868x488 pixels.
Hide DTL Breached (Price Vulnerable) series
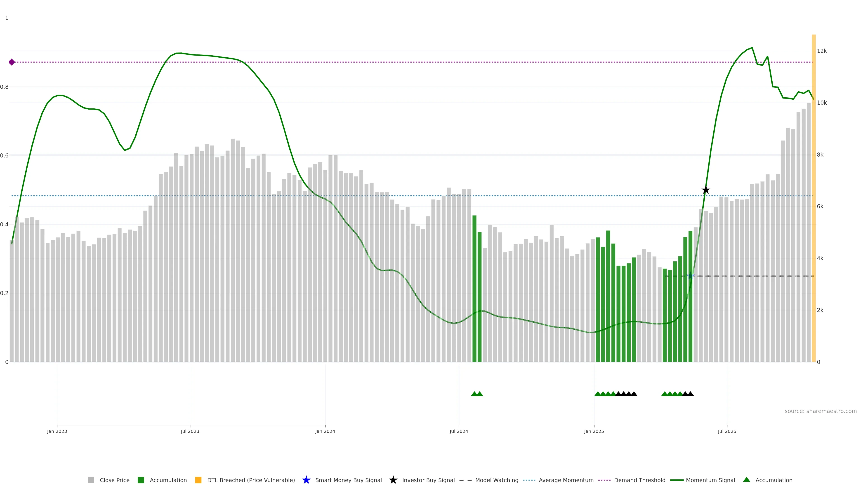(x=251, y=480)
